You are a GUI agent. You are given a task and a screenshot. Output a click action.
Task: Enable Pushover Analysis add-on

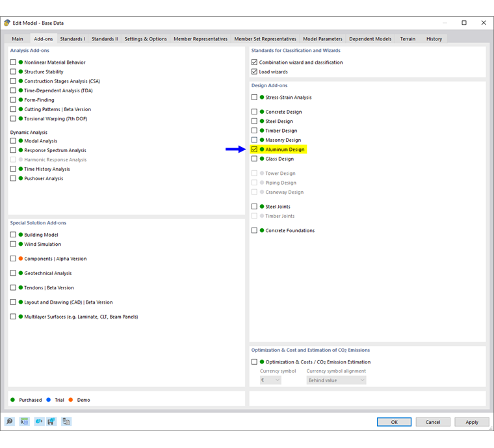tap(13, 178)
